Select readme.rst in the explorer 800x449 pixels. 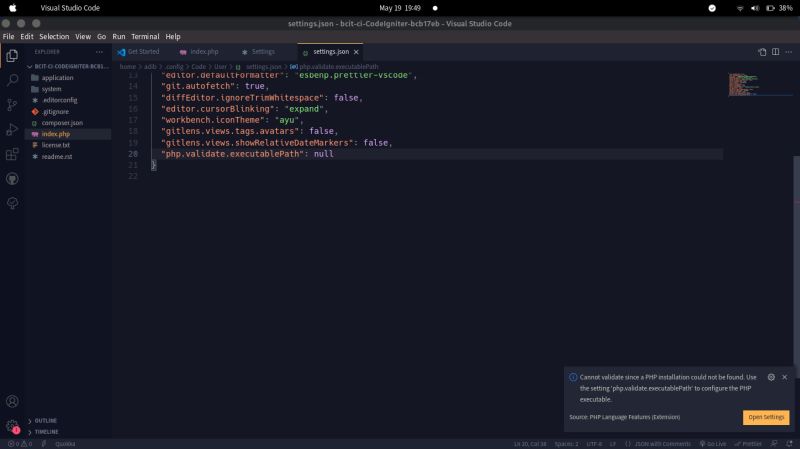[x=68, y=156]
